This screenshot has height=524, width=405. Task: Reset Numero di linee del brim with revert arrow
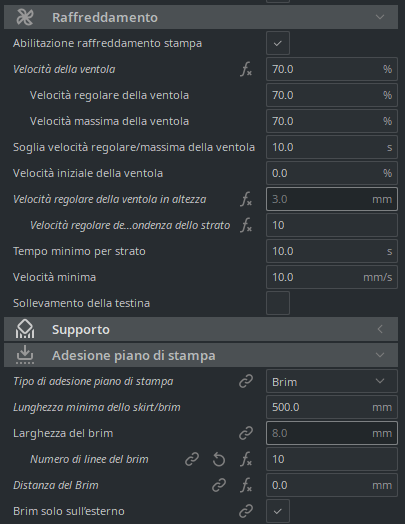click(x=219, y=459)
